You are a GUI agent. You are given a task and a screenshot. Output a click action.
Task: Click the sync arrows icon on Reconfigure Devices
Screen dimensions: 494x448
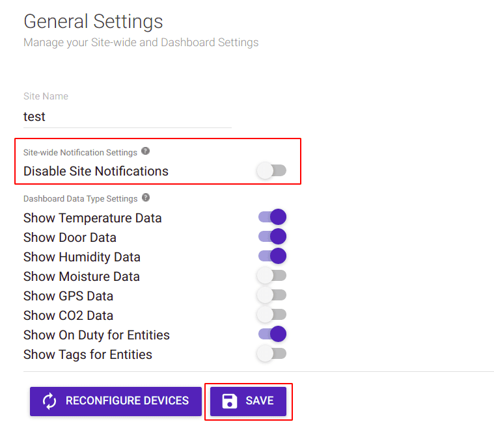(x=49, y=401)
